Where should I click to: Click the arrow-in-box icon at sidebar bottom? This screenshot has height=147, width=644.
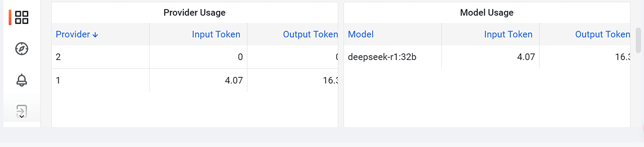tap(22, 111)
